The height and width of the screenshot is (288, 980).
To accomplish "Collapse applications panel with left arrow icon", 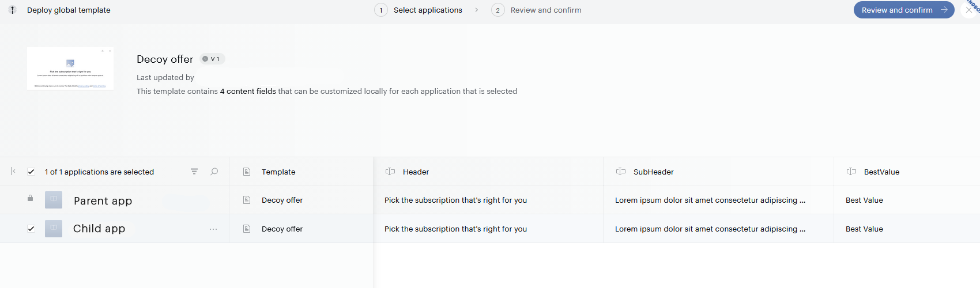I will [13, 171].
